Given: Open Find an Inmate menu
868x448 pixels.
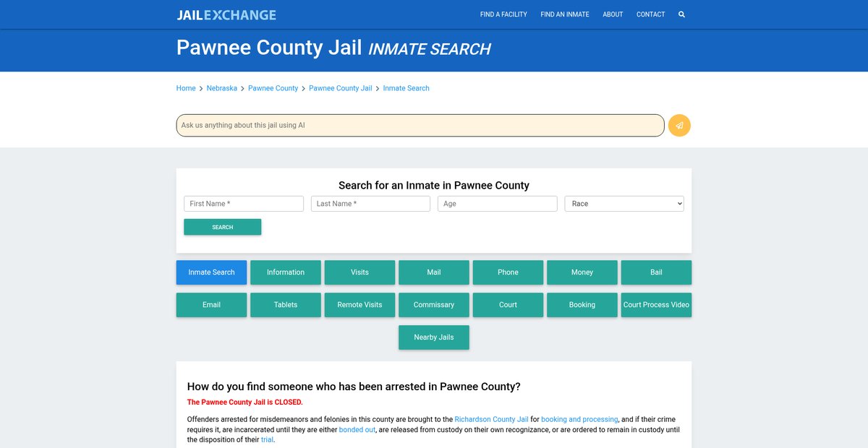Looking at the screenshot, I should click(x=564, y=14).
